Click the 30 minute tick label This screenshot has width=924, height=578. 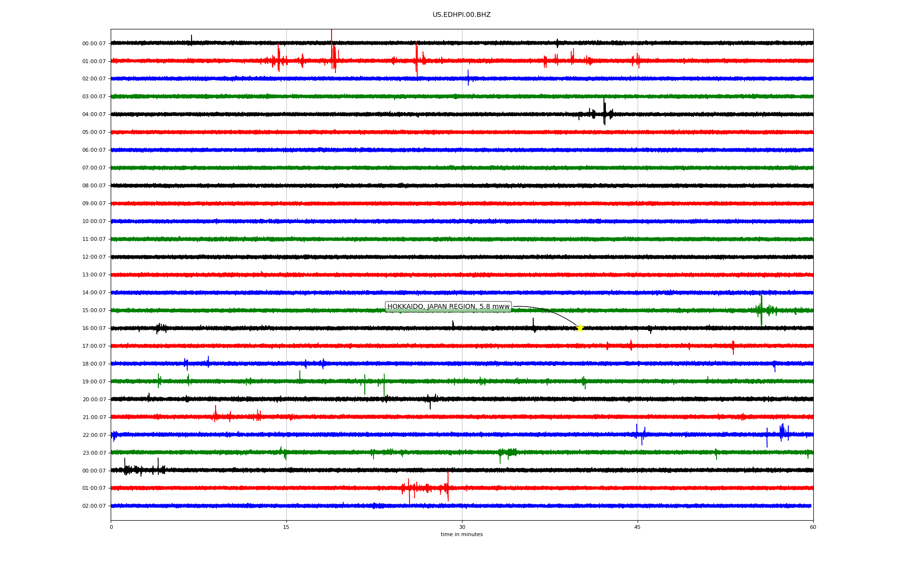[x=462, y=527]
